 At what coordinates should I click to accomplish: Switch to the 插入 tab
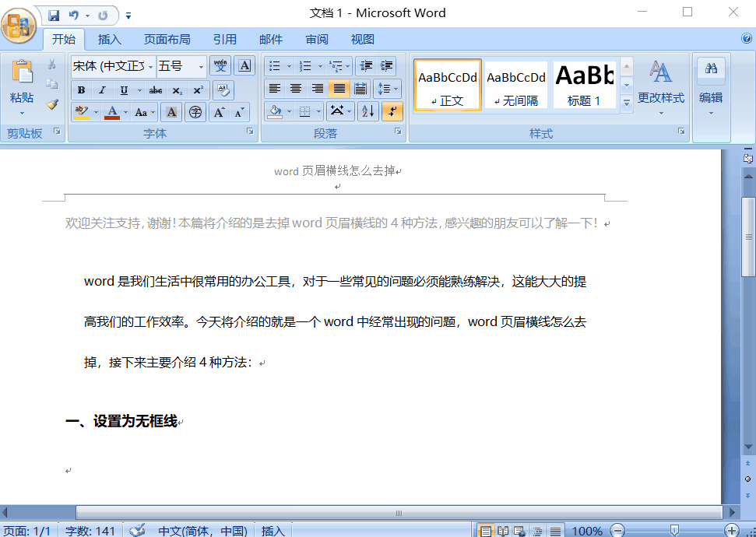tap(110, 39)
